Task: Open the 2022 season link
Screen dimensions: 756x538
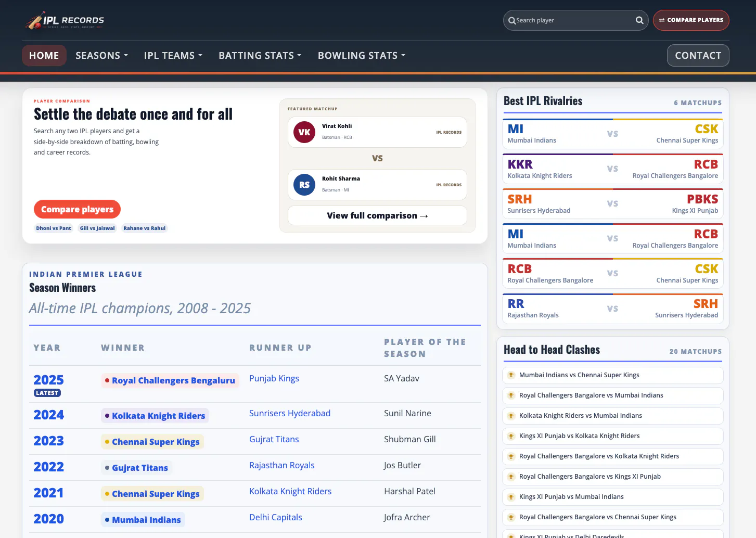Action: pos(48,467)
